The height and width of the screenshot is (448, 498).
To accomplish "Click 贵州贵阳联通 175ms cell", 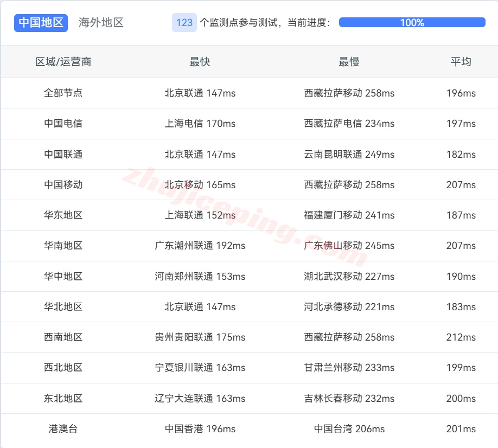I will 200,337.
